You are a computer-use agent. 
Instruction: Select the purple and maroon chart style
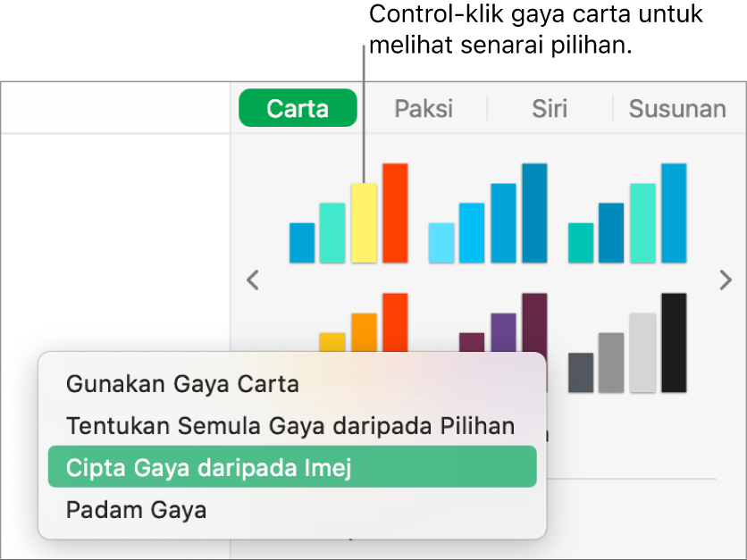[503, 322]
